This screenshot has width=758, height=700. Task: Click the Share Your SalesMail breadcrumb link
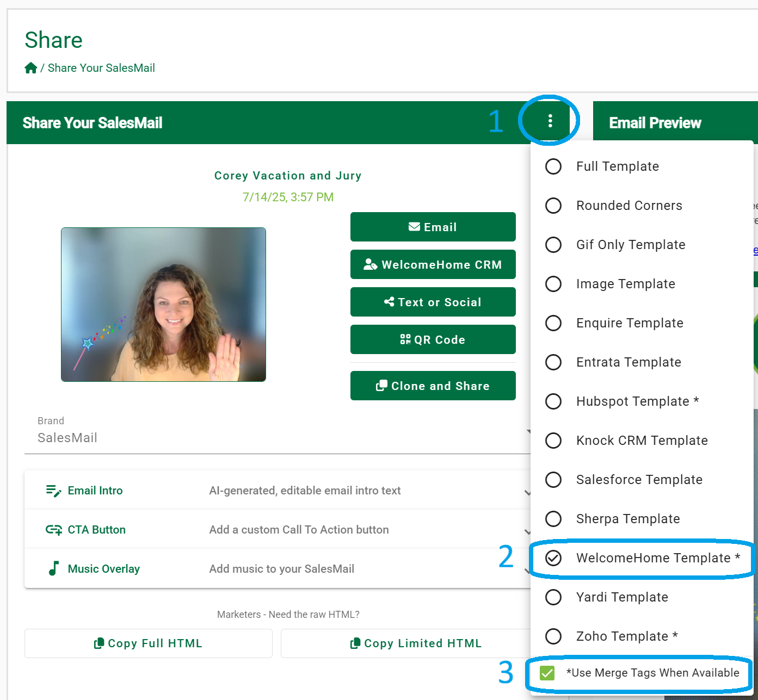click(101, 68)
